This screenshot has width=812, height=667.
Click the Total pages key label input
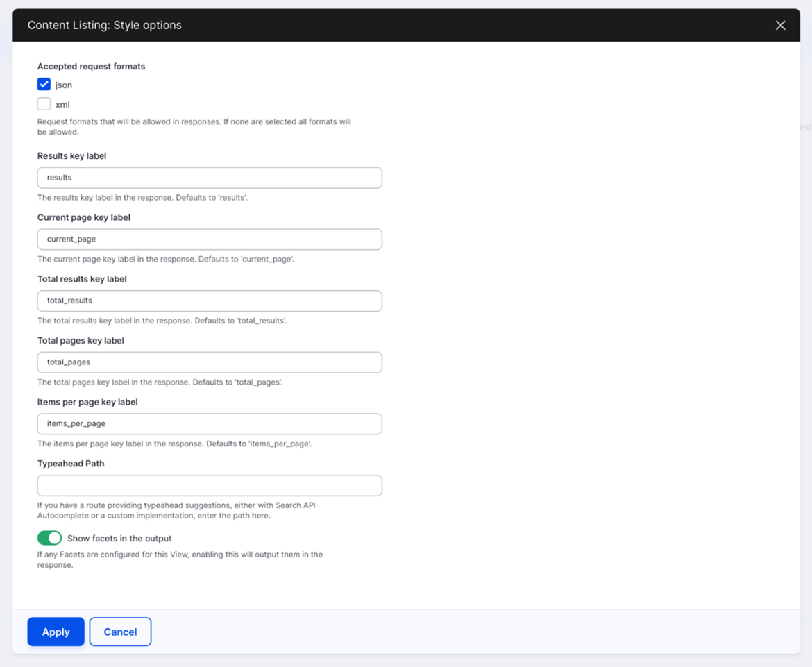pyautogui.click(x=208, y=362)
